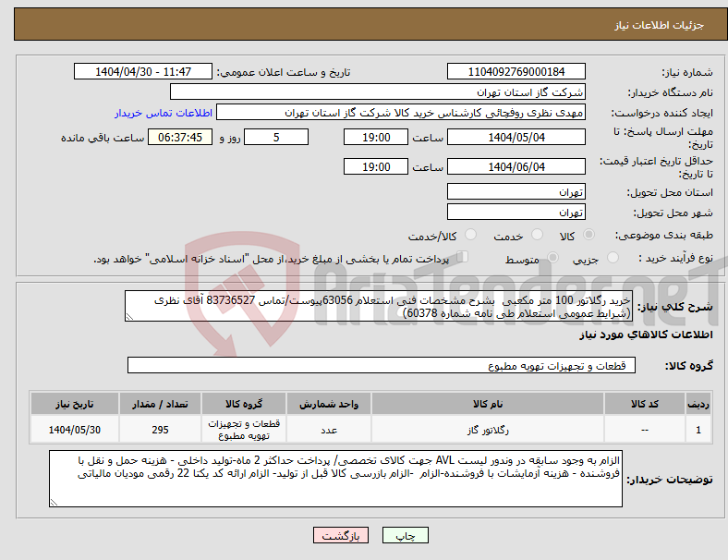Click the buyer notes text area
The image size is (728, 560).
[x=335, y=479]
